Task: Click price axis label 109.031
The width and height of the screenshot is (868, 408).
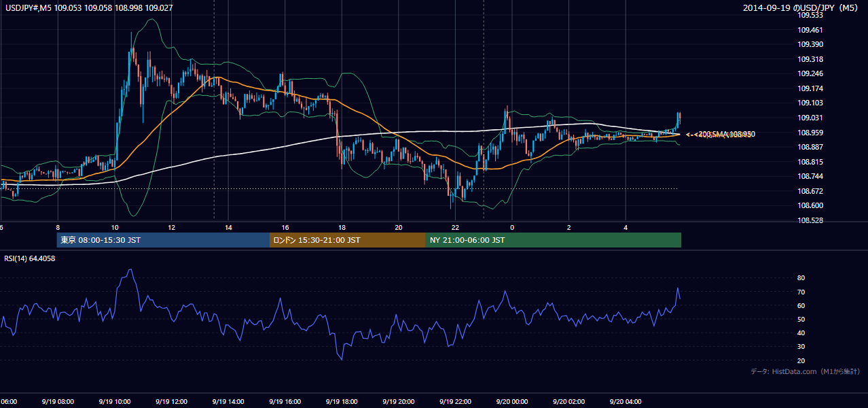Action: click(810, 118)
